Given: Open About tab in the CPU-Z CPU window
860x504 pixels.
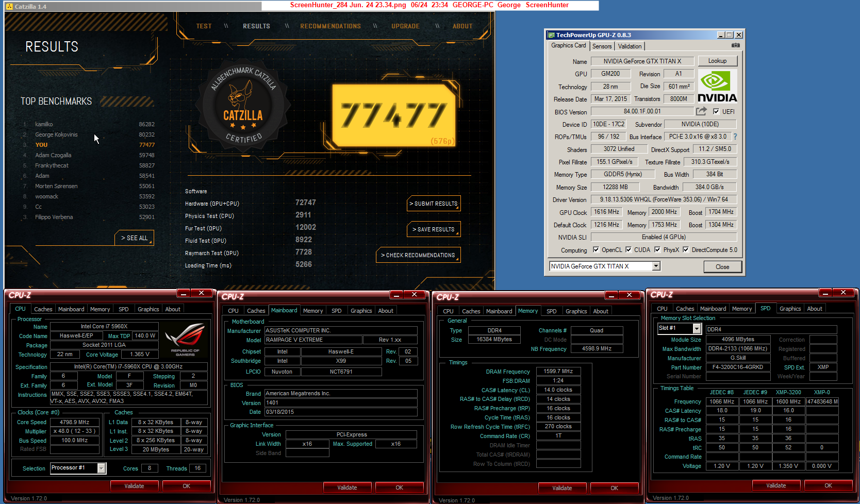Looking at the screenshot, I should pyautogui.click(x=173, y=309).
